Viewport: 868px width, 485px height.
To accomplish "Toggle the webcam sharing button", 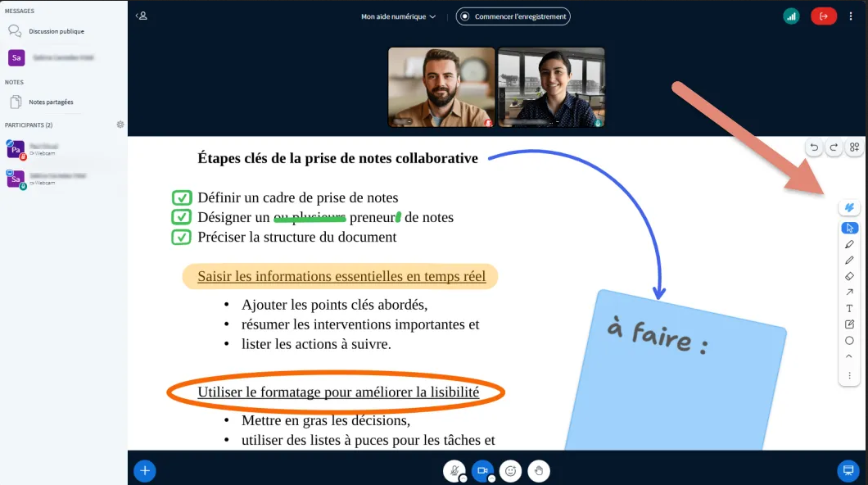I will [482, 470].
